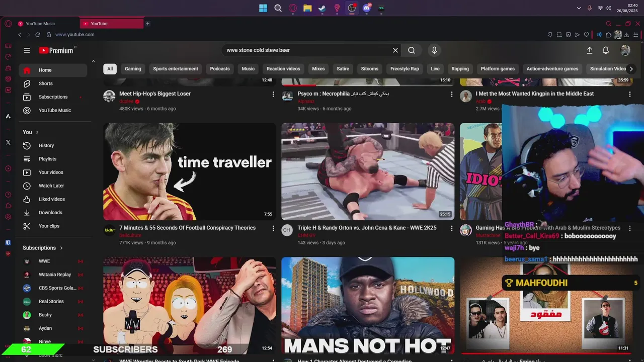Select the Live chip
The image size is (644, 362).
pos(435,69)
